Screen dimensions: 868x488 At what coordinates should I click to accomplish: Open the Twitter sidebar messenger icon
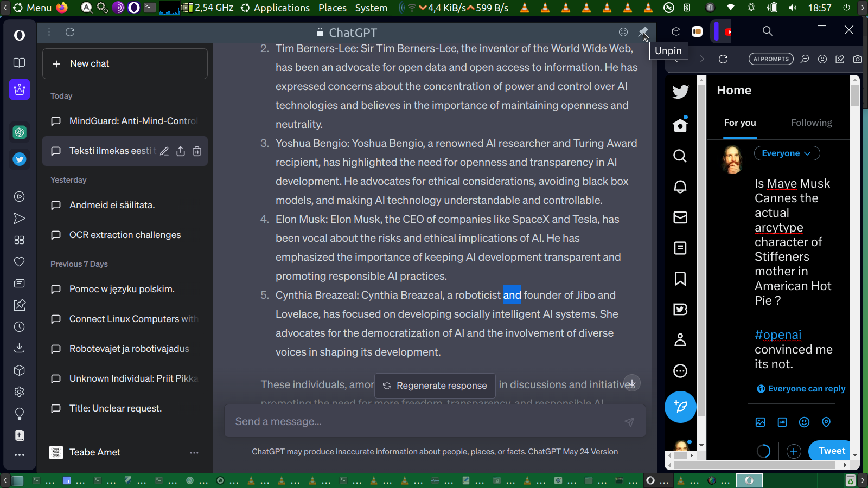click(x=20, y=159)
